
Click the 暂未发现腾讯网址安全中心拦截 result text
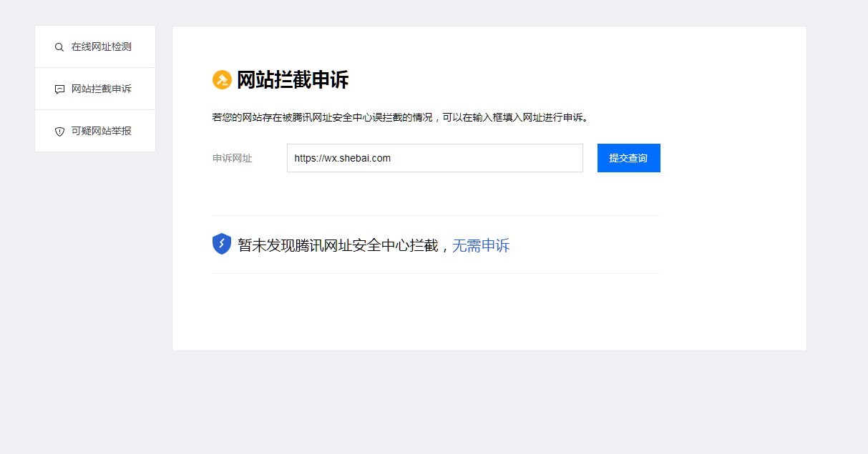coord(338,246)
